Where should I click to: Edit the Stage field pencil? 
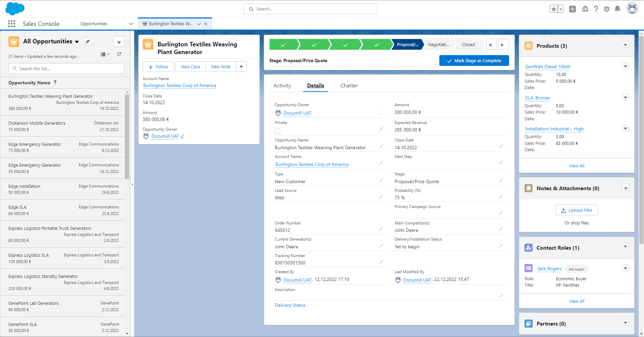point(501,180)
